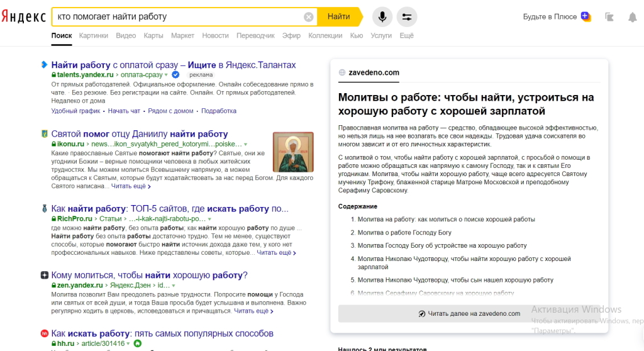The height and width of the screenshot is (351, 644).
Task: Click "Читать далее на zavedeno.com" button
Action: 469,313
